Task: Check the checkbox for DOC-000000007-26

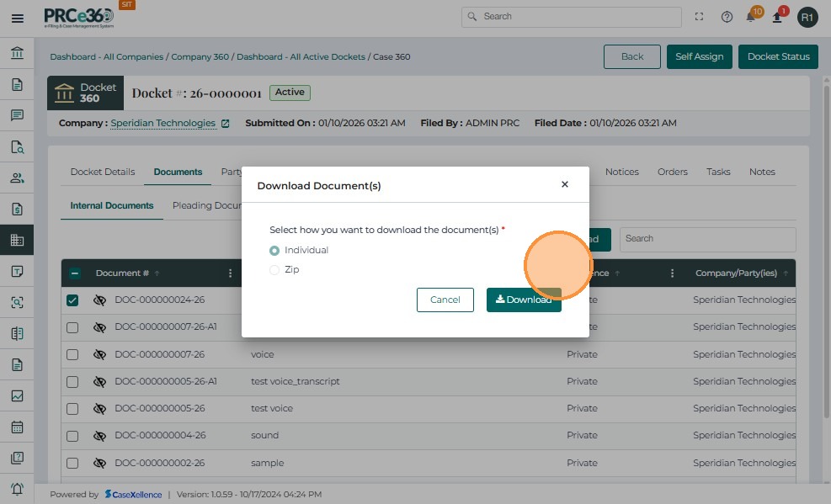Action: tap(72, 355)
